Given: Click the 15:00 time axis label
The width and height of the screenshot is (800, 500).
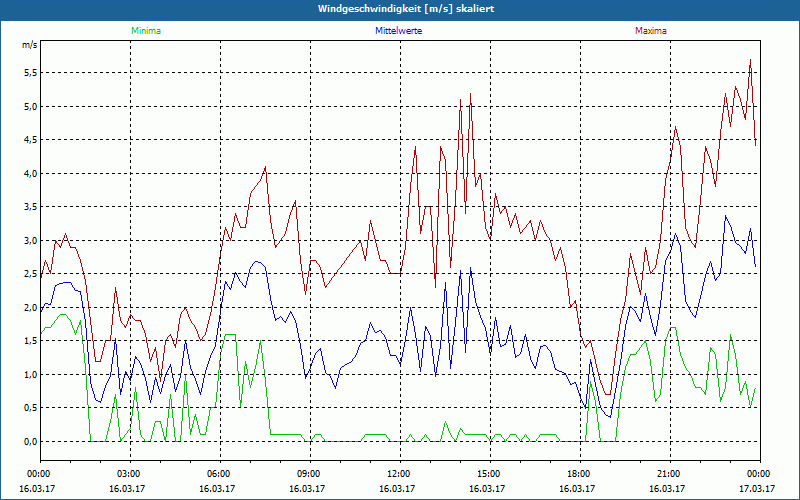Looking at the screenshot, I should click(x=488, y=474).
